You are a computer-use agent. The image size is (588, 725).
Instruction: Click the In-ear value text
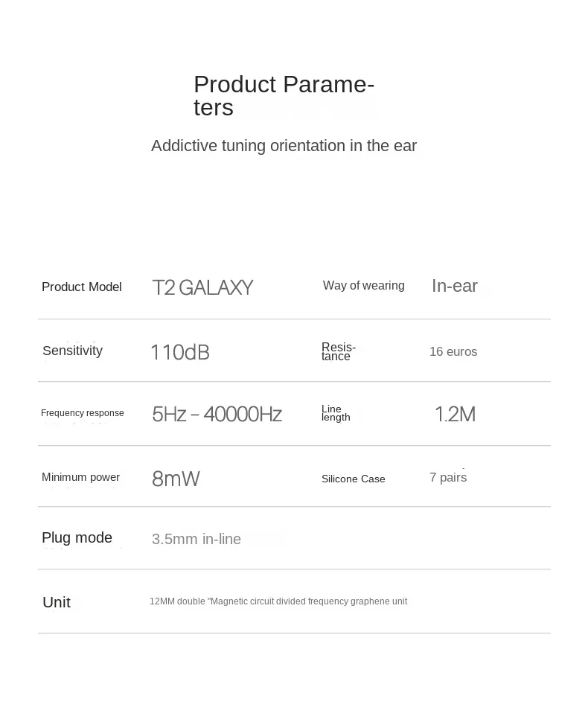pos(455,286)
